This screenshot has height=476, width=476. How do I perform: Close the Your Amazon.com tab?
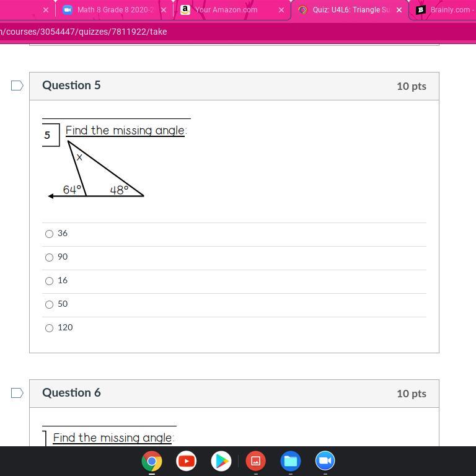pos(281,10)
